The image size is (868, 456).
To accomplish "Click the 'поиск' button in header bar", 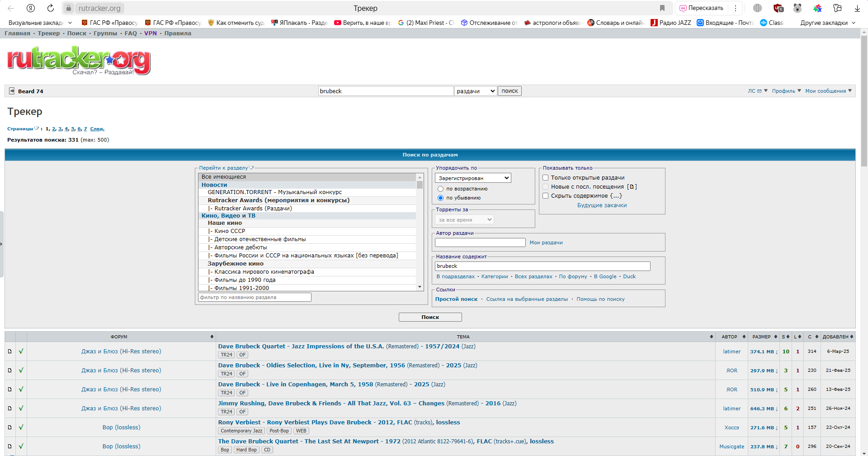I will [509, 91].
